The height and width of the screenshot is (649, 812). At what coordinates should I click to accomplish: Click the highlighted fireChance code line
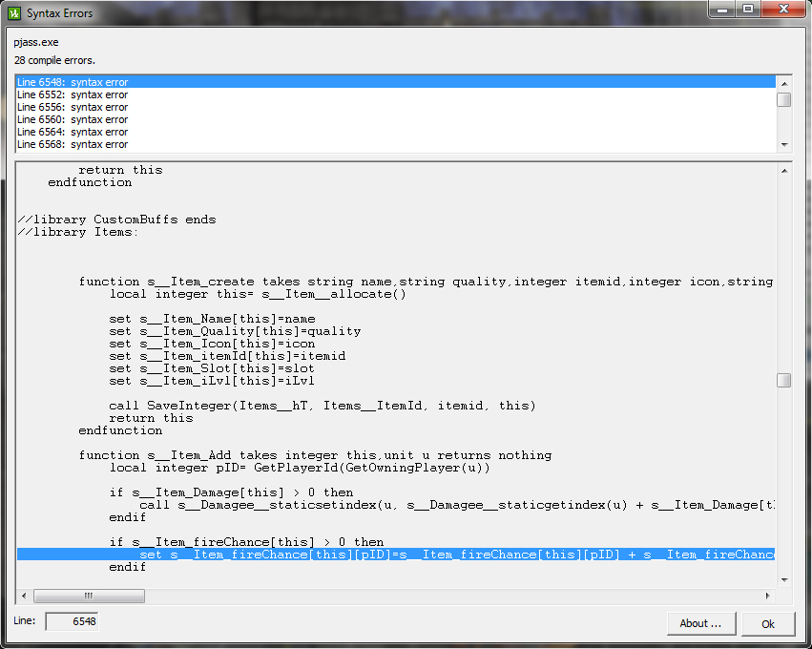click(x=396, y=555)
